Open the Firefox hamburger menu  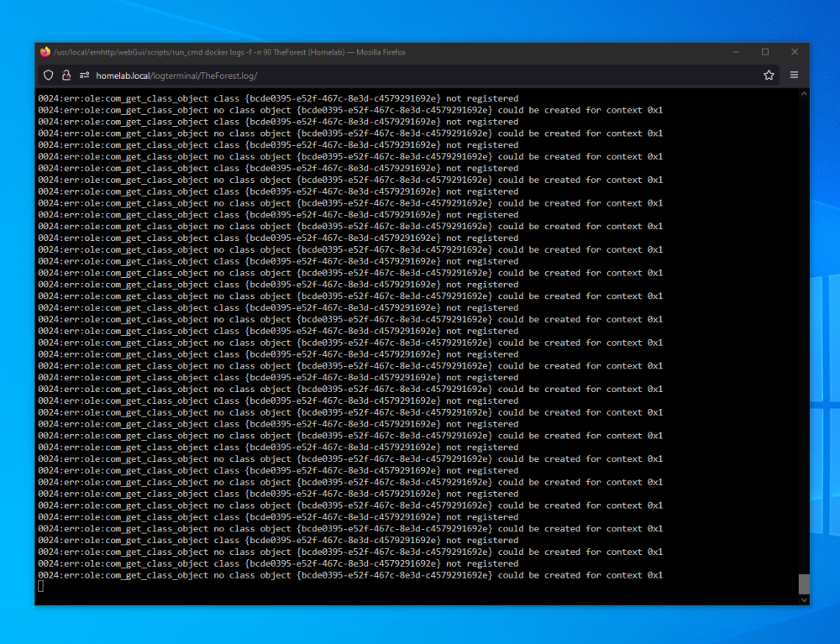pyautogui.click(x=794, y=75)
